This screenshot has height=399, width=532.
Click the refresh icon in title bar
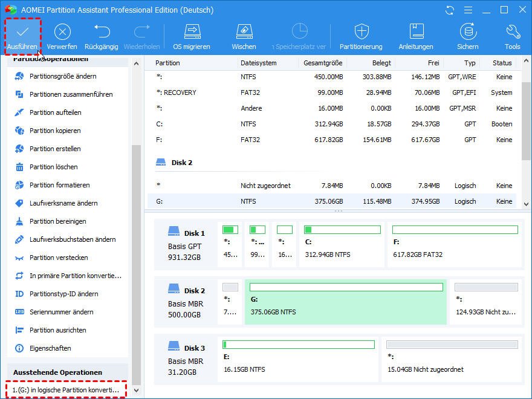point(449,10)
